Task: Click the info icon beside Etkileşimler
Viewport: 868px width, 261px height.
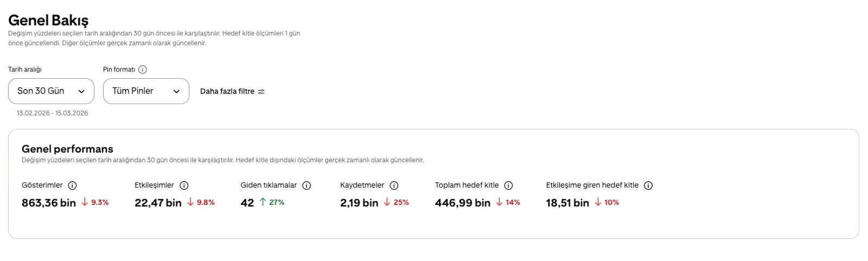Action: pos(184,186)
